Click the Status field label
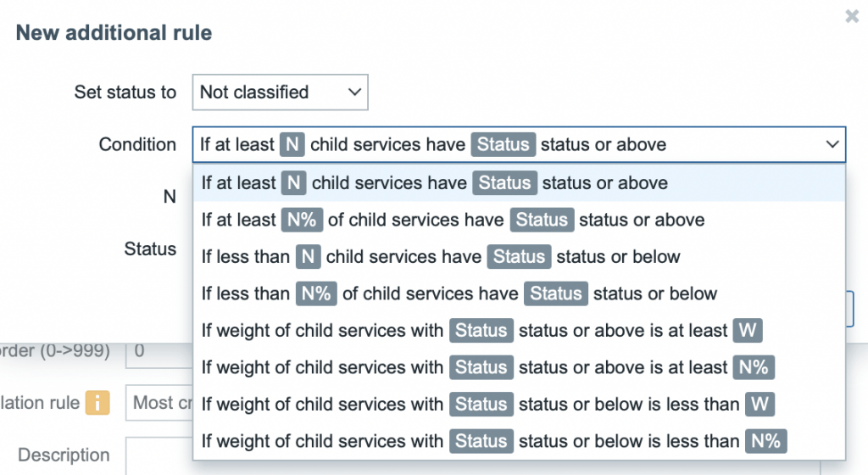Viewport: 868px width, 475px height. pos(150,249)
